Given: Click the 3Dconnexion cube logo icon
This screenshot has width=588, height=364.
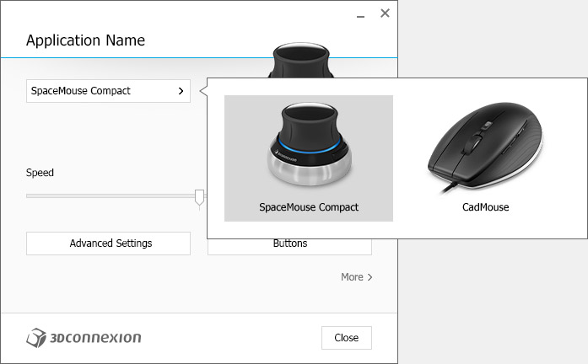Looking at the screenshot, I should 36,338.
